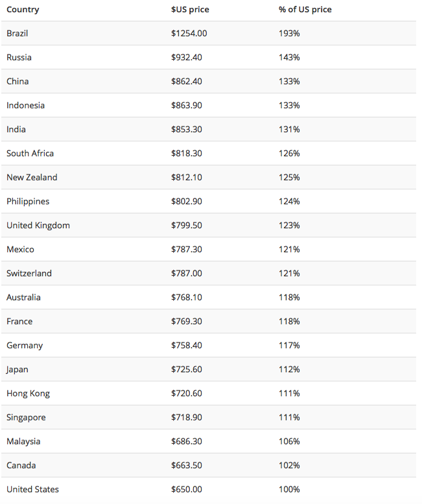This screenshot has width=422, height=504.
Task: Select the South Africa row label
Action: tap(30, 153)
